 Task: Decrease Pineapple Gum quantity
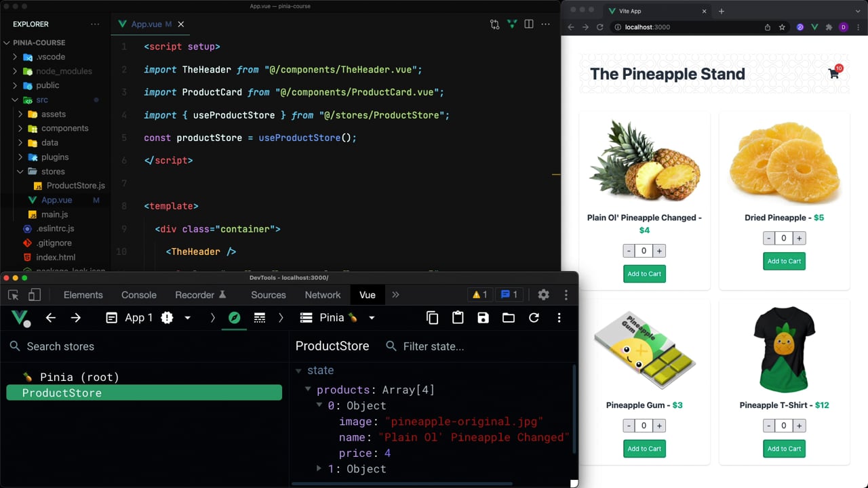[x=629, y=426]
